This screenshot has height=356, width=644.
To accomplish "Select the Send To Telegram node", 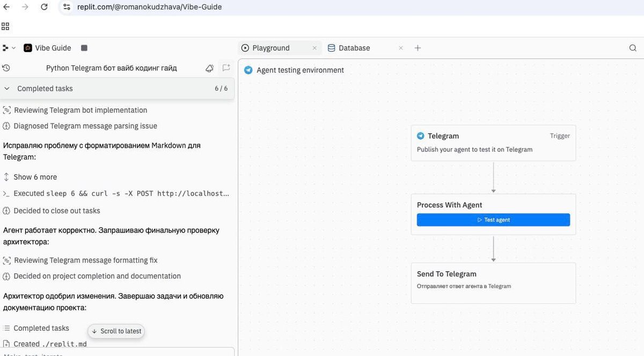I will click(x=493, y=283).
